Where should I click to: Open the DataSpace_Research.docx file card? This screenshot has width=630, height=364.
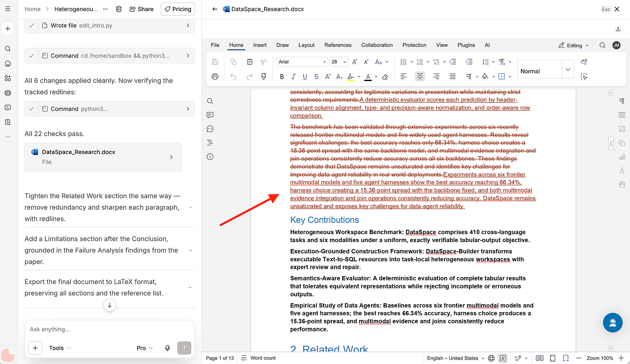coord(103,157)
